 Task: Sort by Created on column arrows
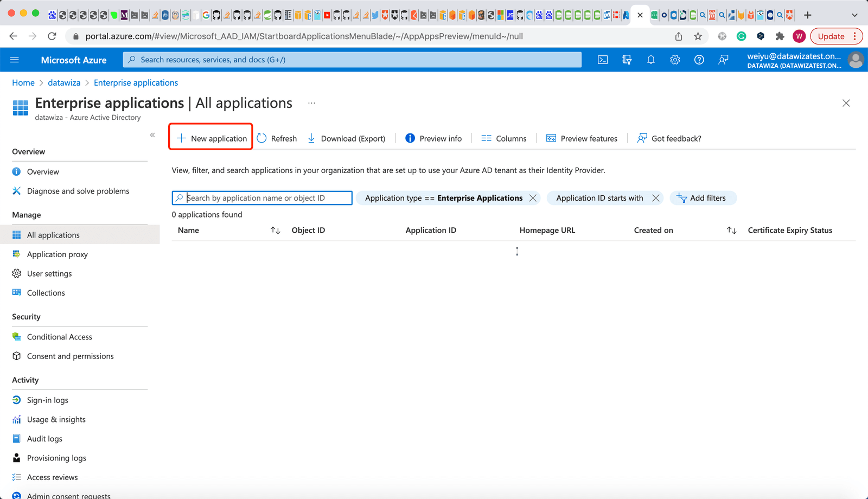pyautogui.click(x=731, y=231)
